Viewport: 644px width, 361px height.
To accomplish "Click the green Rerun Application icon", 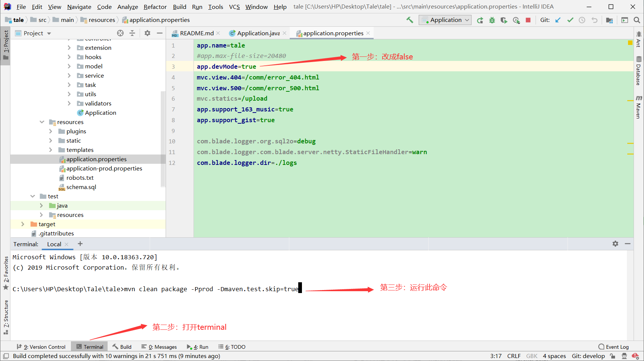I will click(x=480, y=20).
